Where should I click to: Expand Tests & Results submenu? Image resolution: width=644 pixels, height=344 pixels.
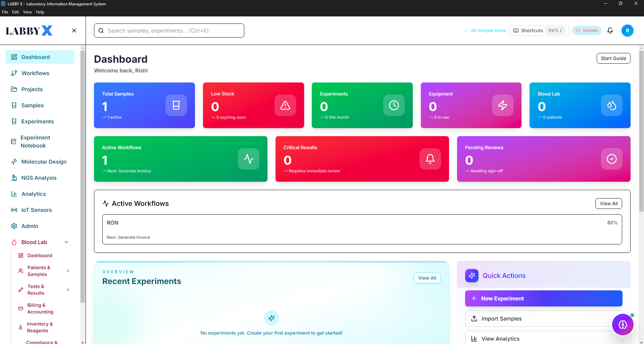pyautogui.click(x=68, y=290)
